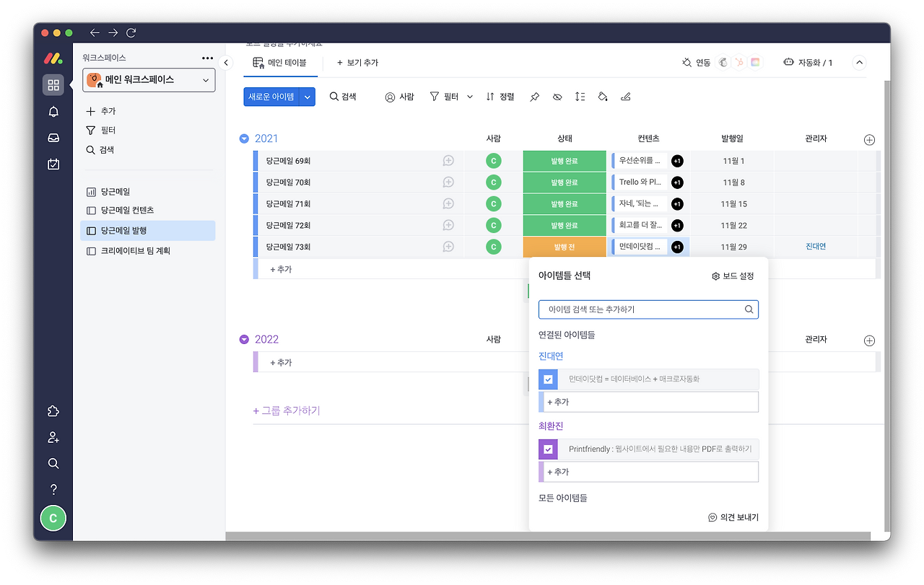This screenshot has height=585, width=924.
Task: Click 필터 in the workspace sidebar
Action: coord(101,131)
